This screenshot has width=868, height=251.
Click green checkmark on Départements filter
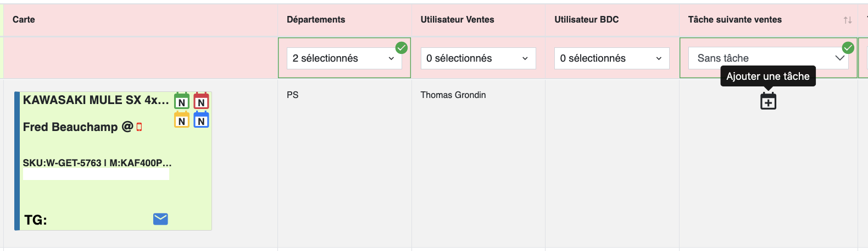pos(402,48)
